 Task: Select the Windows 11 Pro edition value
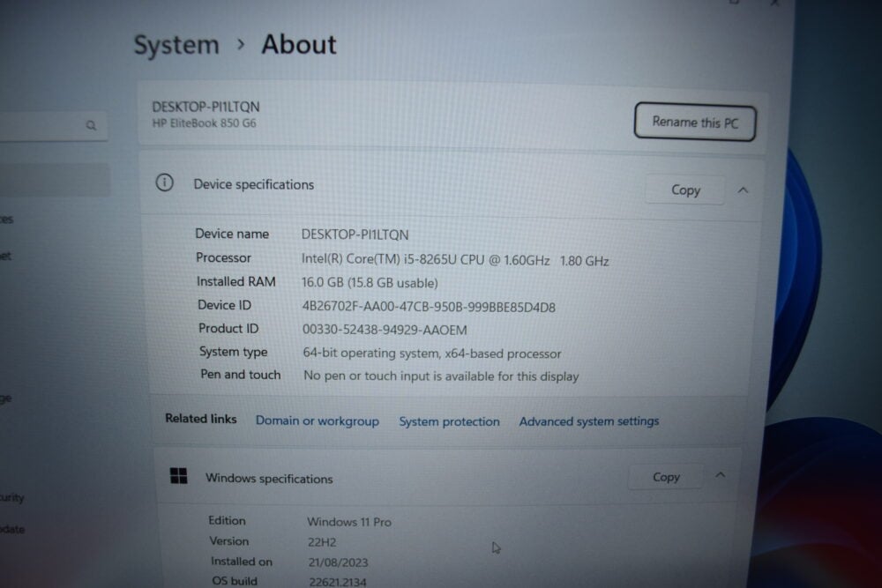click(349, 522)
